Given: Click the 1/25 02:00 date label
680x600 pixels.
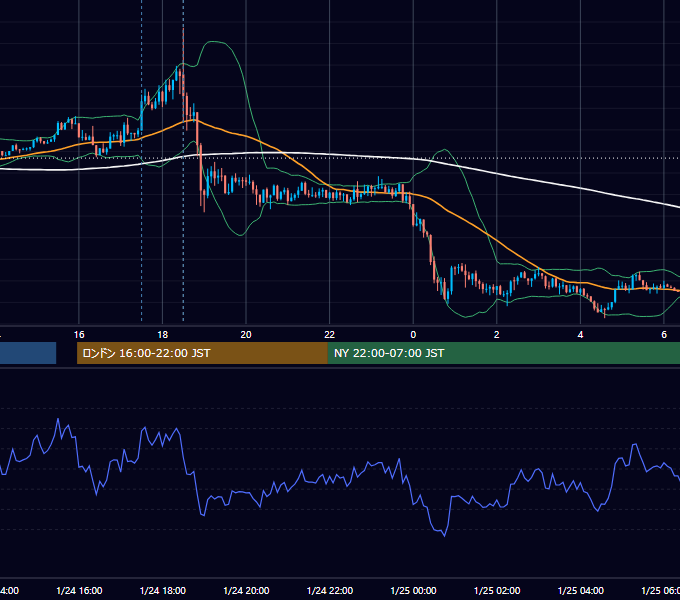Looking at the screenshot, I should (x=497, y=590).
